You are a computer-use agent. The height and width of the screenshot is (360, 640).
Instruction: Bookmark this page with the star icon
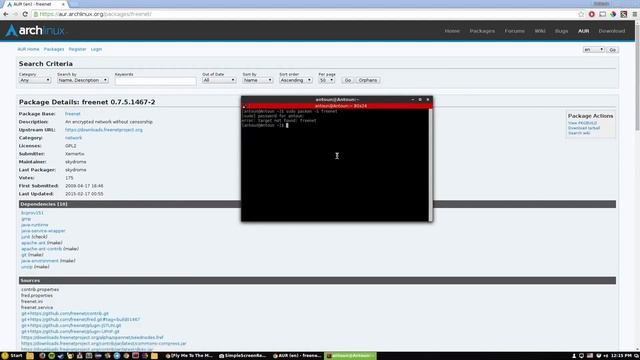pos(581,14)
